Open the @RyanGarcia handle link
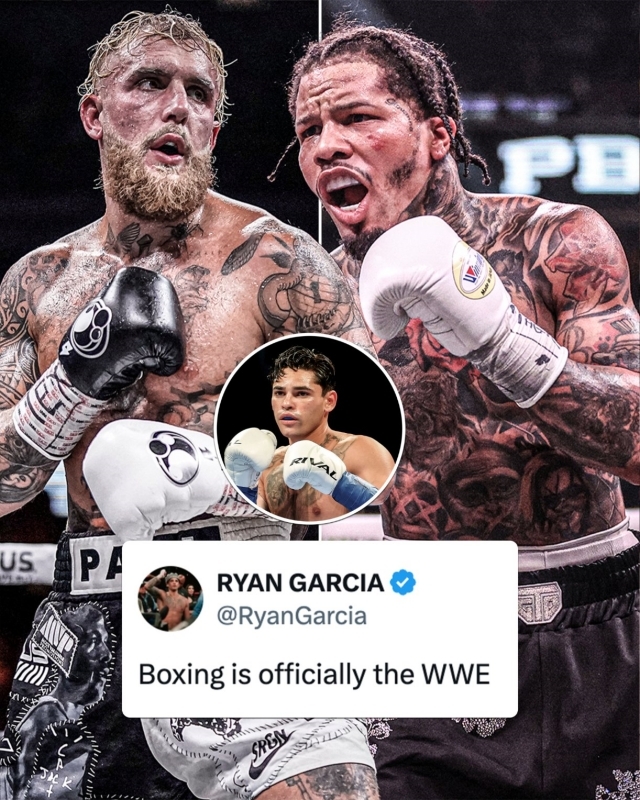Image resolution: width=640 pixels, height=800 pixels. click(x=292, y=615)
